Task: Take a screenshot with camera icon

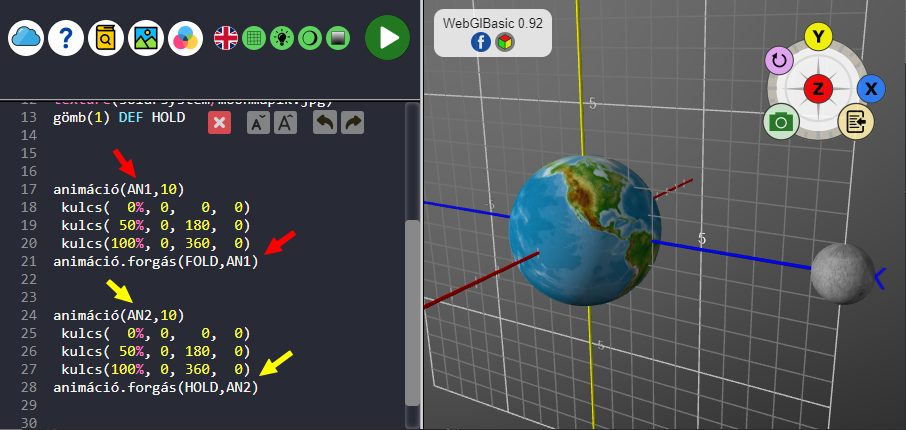Action: click(x=780, y=122)
